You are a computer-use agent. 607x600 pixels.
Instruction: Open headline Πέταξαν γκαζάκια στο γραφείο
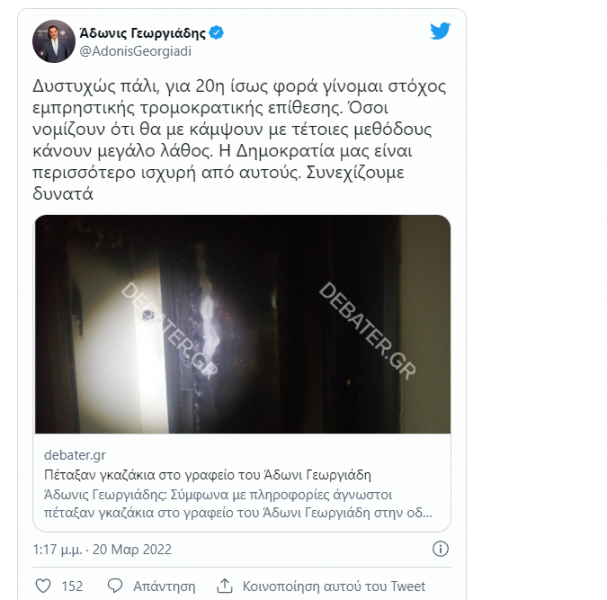[x=207, y=475]
